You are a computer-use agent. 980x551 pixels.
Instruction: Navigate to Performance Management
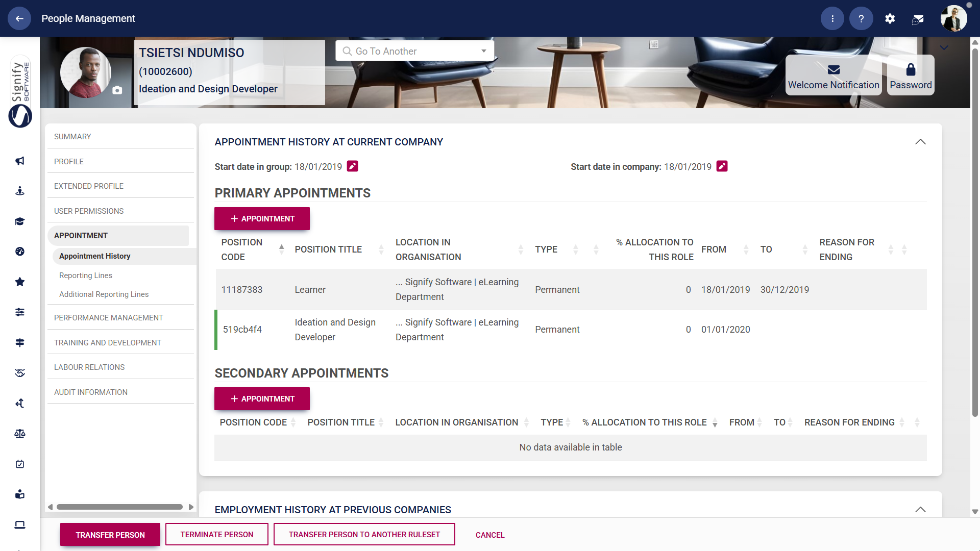[x=108, y=317]
